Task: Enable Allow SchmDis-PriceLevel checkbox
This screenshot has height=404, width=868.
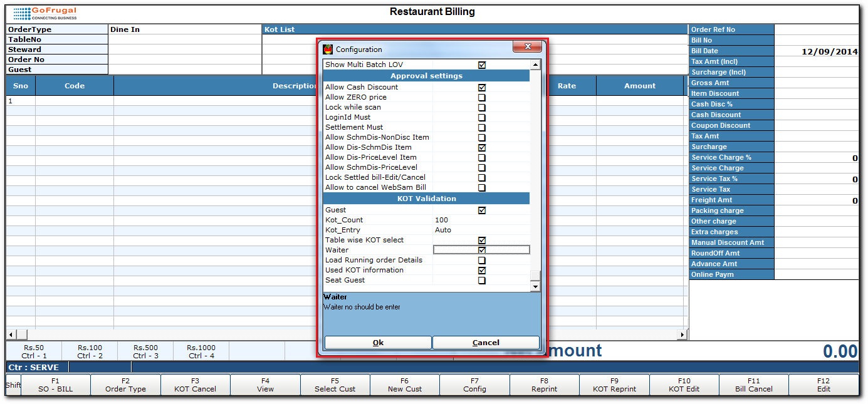Action: (481, 167)
